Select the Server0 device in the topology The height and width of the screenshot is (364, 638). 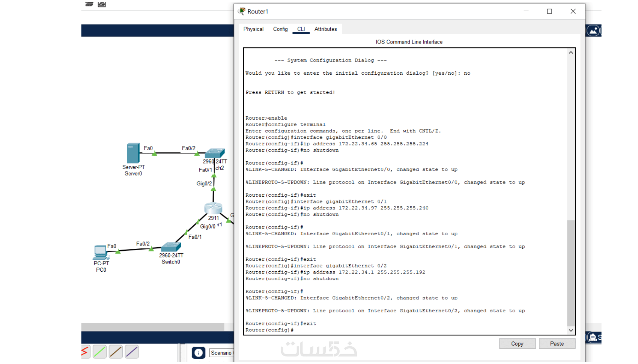click(133, 153)
